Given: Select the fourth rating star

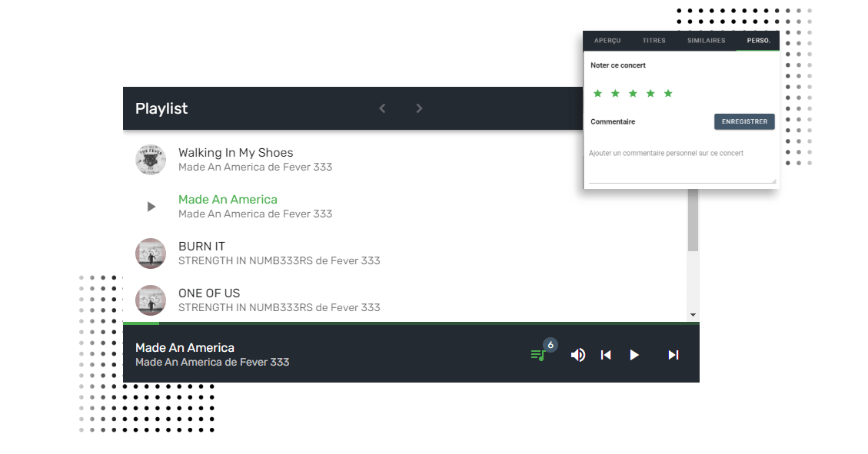Looking at the screenshot, I should (x=651, y=94).
